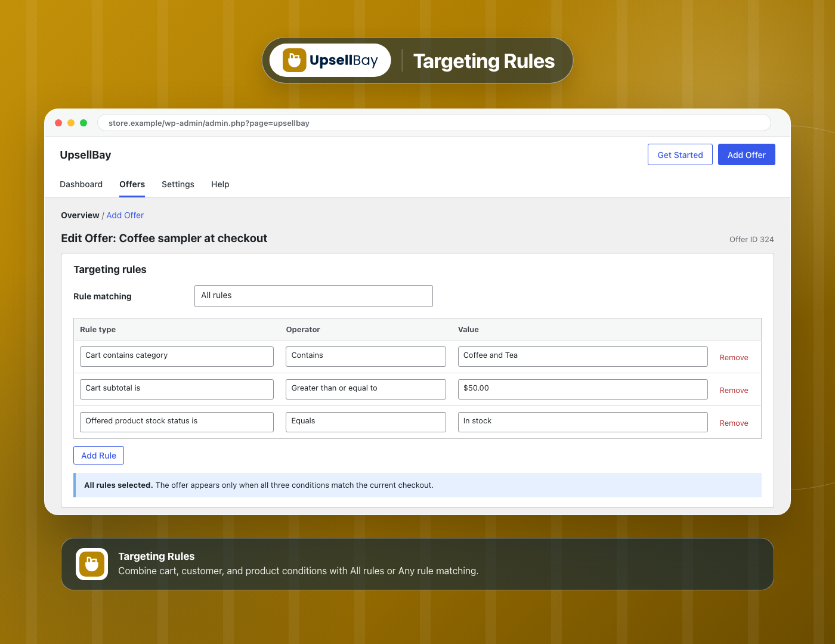
Task: Remove the Coffee and Tea category rule
Action: pos(734,357)
